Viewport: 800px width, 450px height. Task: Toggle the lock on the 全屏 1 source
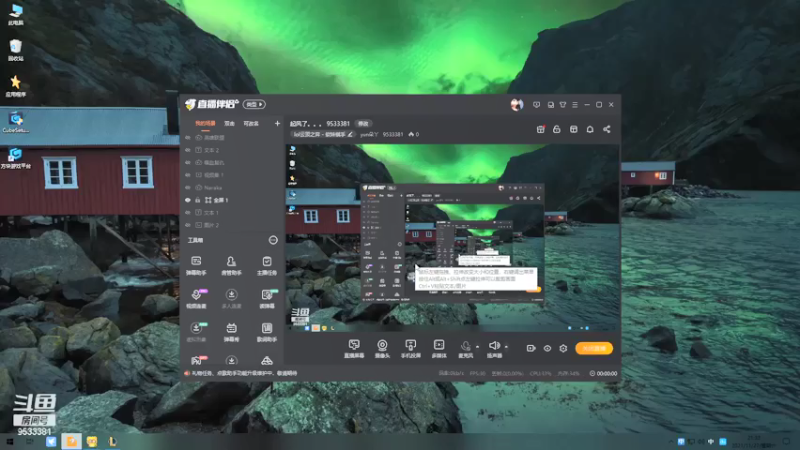(198, 200)
